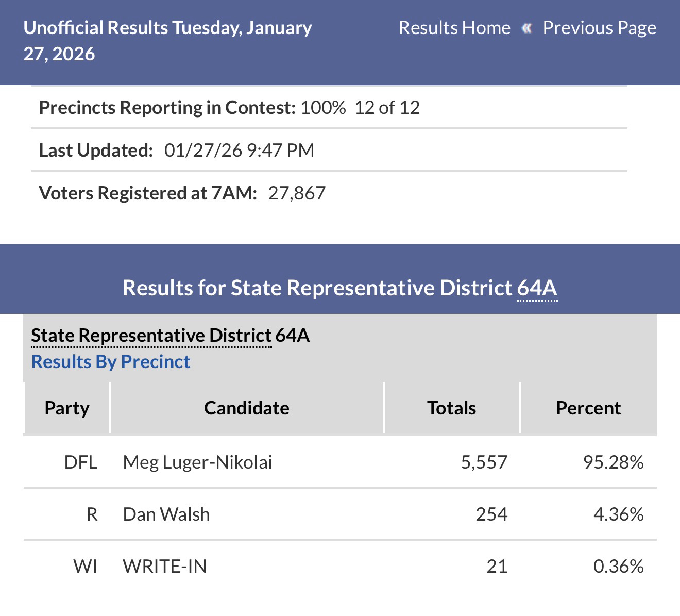This screenshot has width=680, height=616.
Task: Click the 5,557 vote total
Action: [484, 462]
